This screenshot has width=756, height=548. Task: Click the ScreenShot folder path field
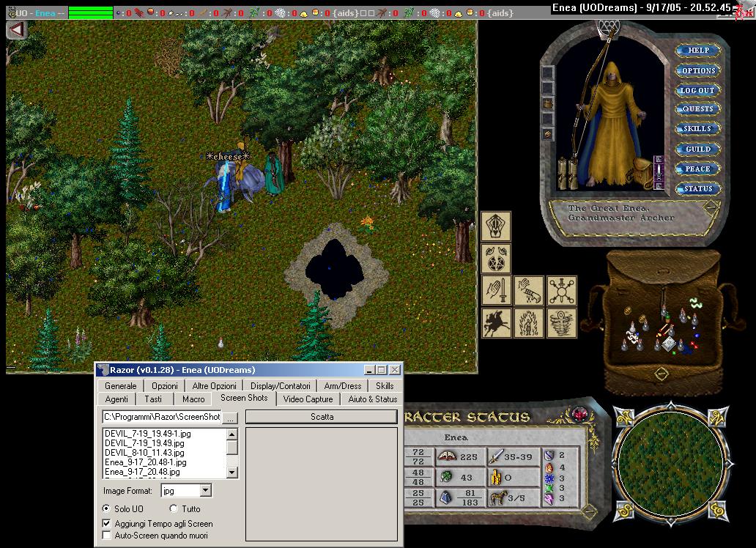pyautogui.click(x=161, y=417)
